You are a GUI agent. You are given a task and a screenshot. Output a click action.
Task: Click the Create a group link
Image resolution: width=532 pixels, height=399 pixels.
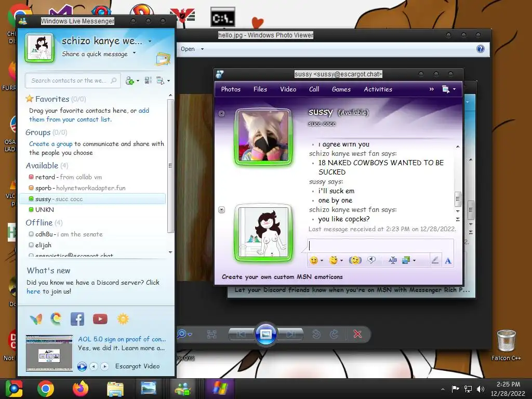point(50,144)
